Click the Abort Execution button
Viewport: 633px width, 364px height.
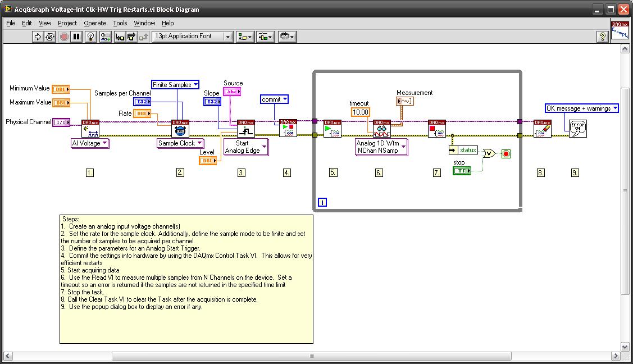coord(64,37)
